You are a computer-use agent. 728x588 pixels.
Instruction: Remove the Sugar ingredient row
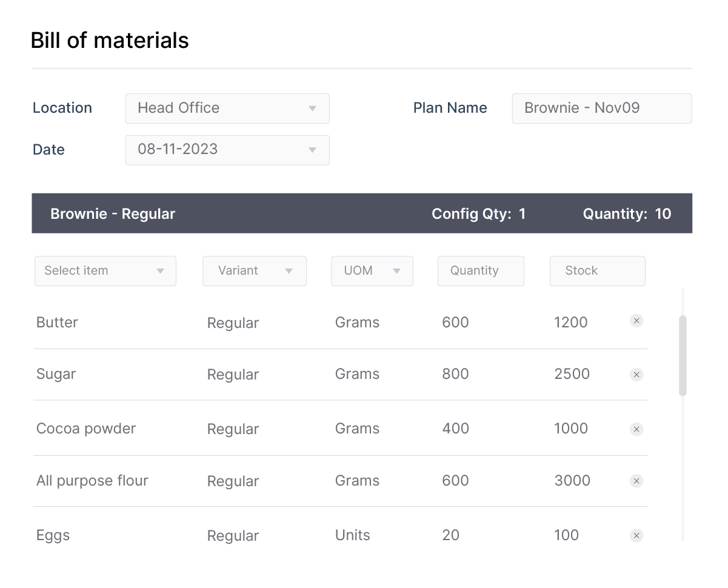(x=636, y=375)
